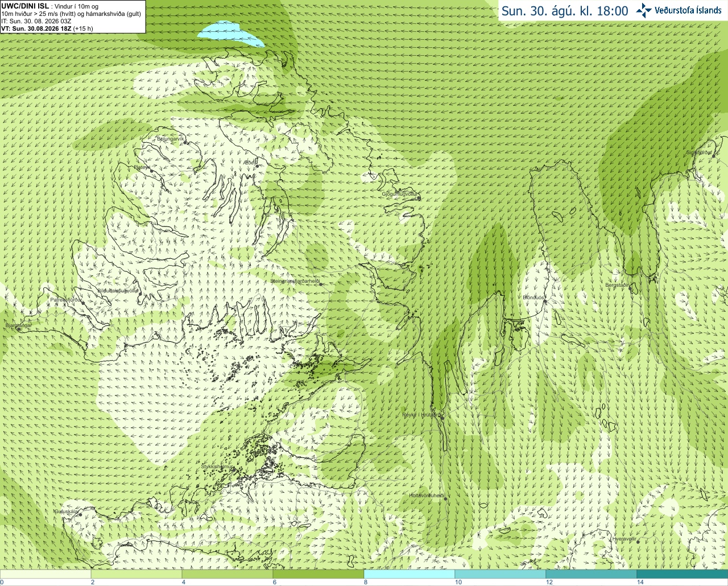Click the Holtavörðuheiði station dot
Viewport: 728px width, 586px height.
[446, 499]
